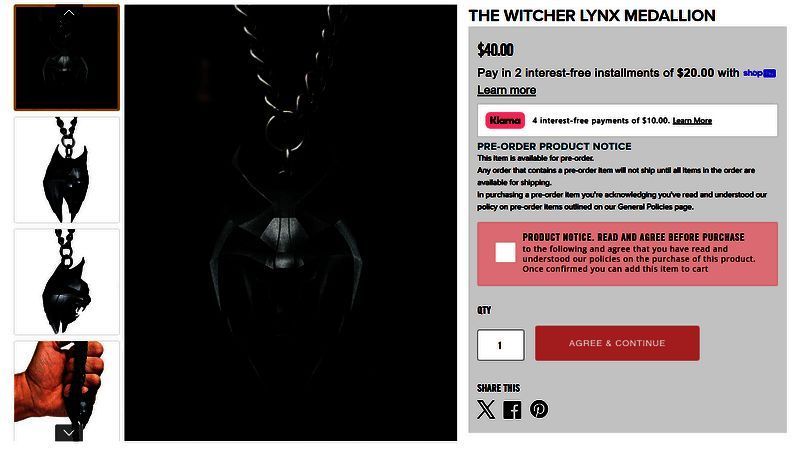Share the product on X (Twitter)

tap(486, 410)
